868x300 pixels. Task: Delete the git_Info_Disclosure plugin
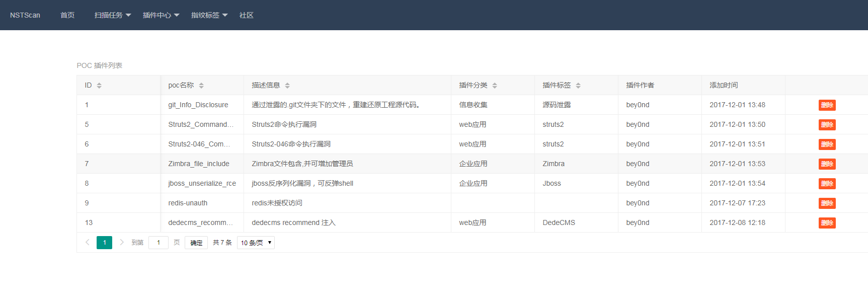coord(827,105)
